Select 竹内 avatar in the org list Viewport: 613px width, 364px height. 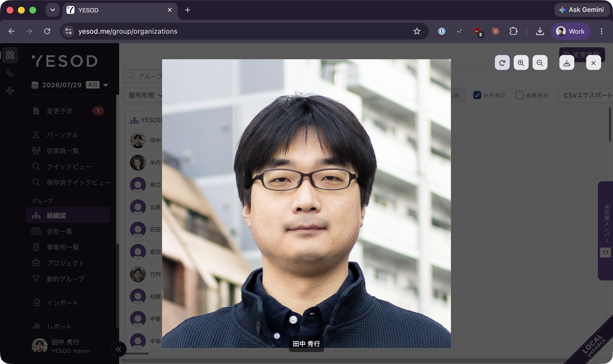click(138, 274)
